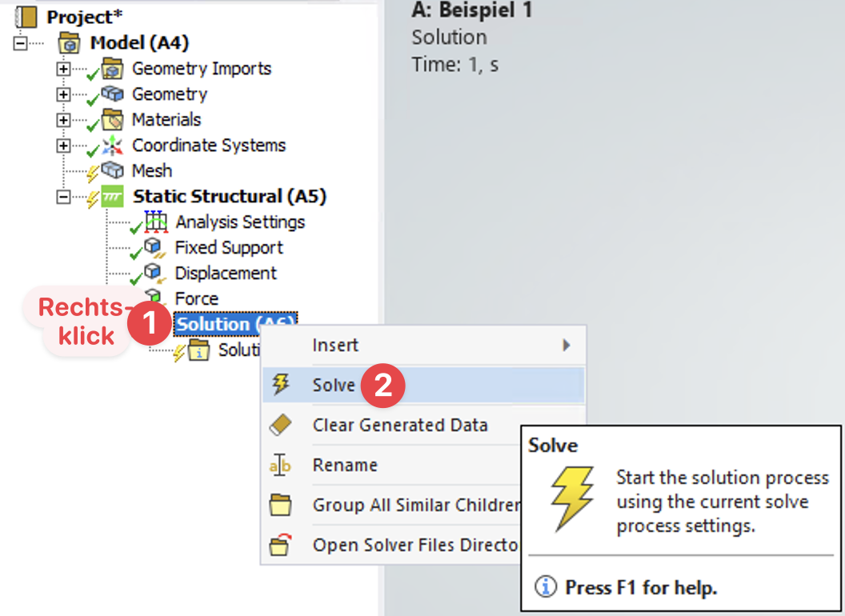The image size is (845, 616).
Task: Expand the Geometry Imports node
Action: click(63, 69)
